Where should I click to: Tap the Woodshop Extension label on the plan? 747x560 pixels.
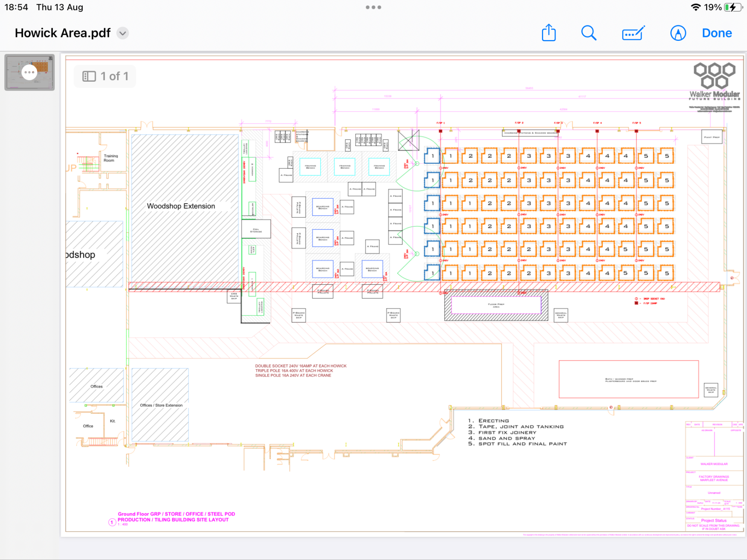(181, 206)
